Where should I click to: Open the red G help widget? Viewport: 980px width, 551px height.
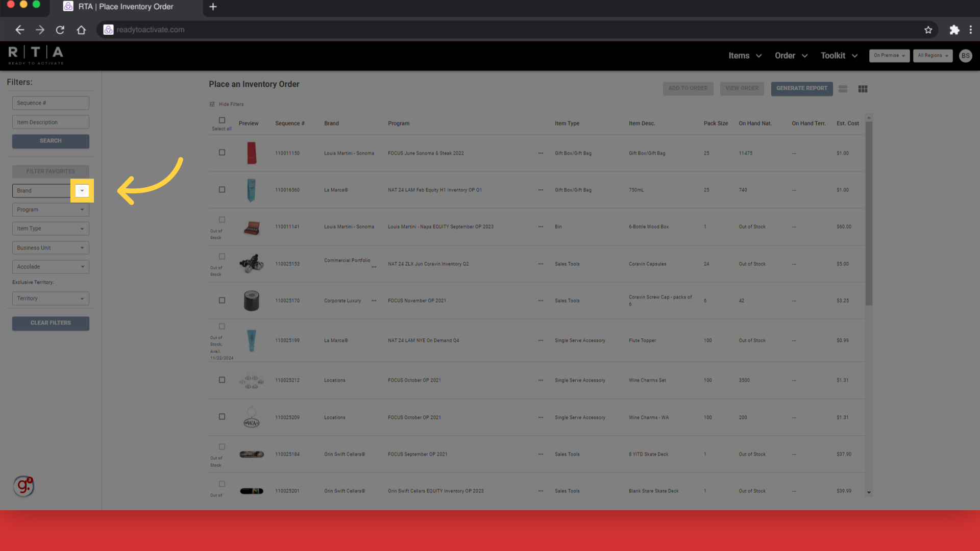click(x=23, y=486)
